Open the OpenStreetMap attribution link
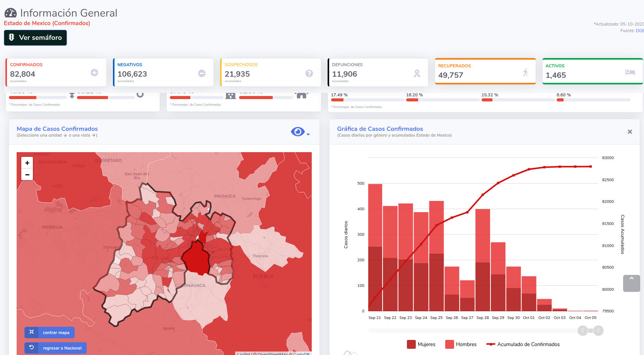644x355 pixels. point(273,354)
